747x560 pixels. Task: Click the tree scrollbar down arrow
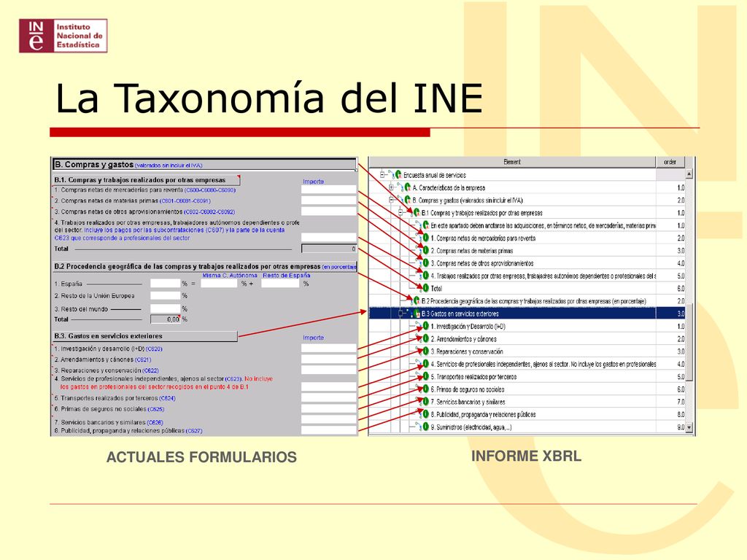coord(689,427)
